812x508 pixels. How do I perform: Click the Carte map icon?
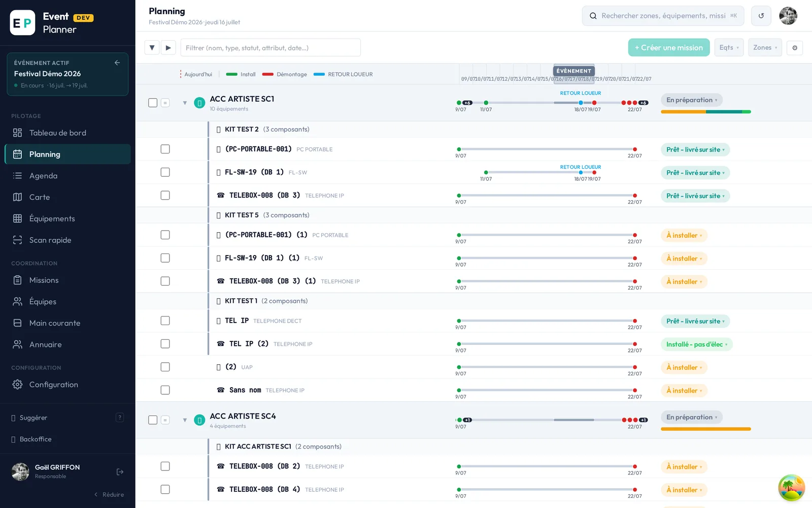coord(17,197)
